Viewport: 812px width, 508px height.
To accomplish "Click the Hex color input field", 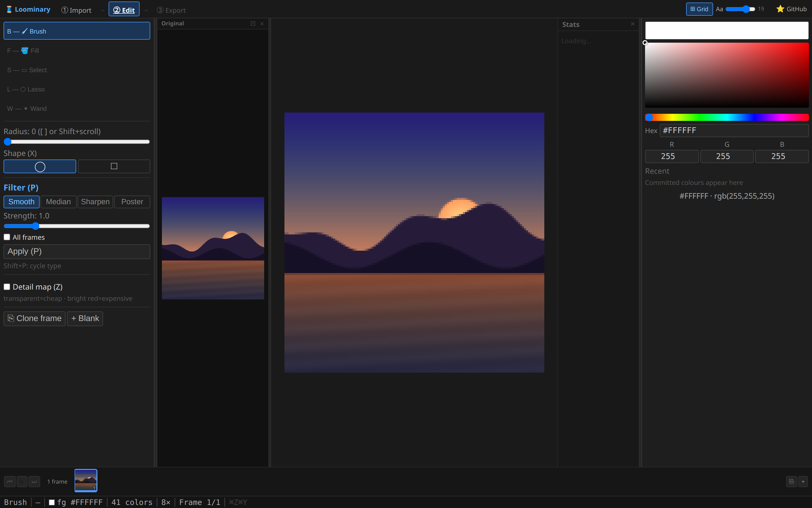I will click(734, 130).
